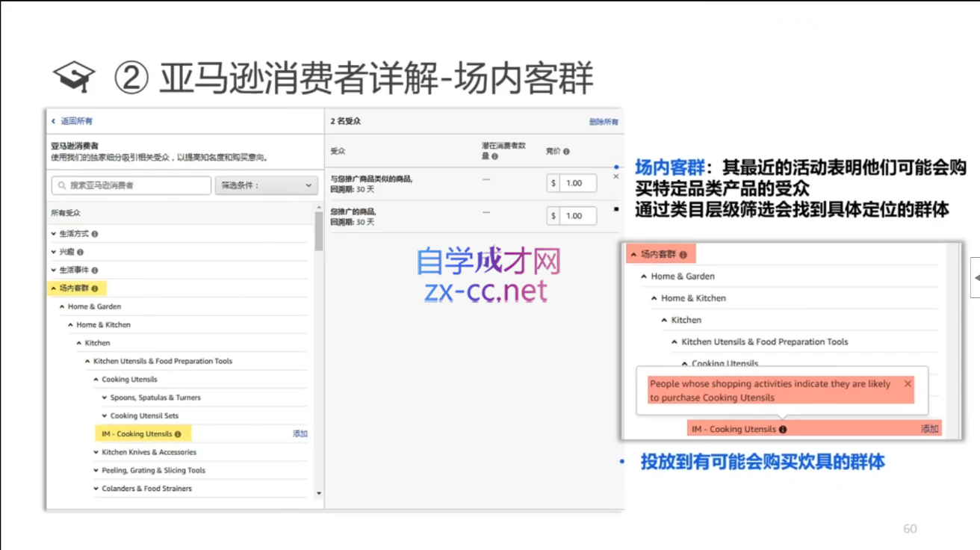980x550 pixels.
Task: Collapse the Kitchen node in the enlarged inset
Action: pos(665,320)
